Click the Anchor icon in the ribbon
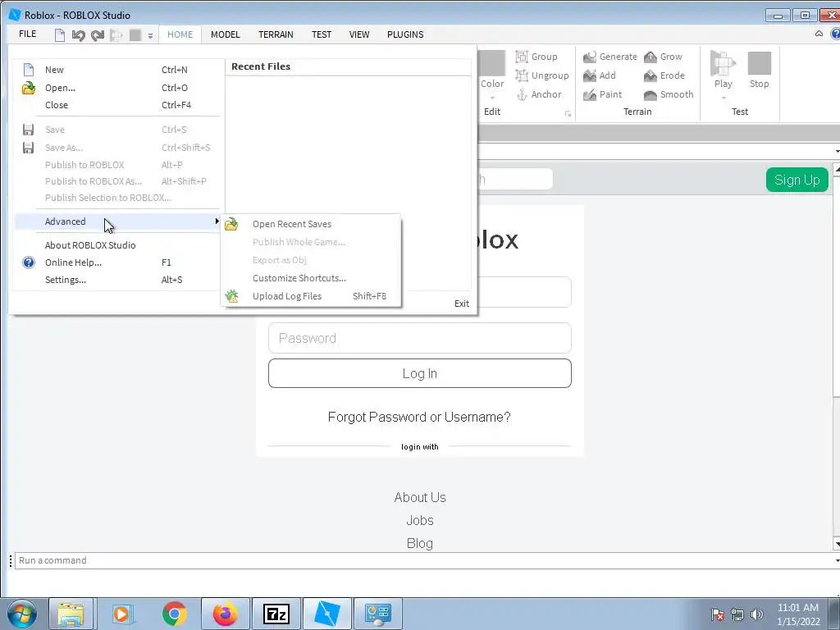 pos(522,95)
